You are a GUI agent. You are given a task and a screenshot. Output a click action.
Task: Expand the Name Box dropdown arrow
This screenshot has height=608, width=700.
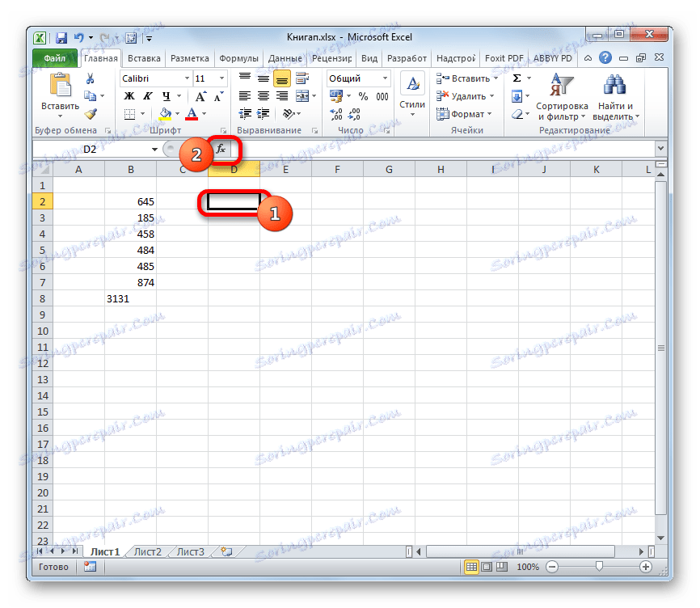pos(154,149)
